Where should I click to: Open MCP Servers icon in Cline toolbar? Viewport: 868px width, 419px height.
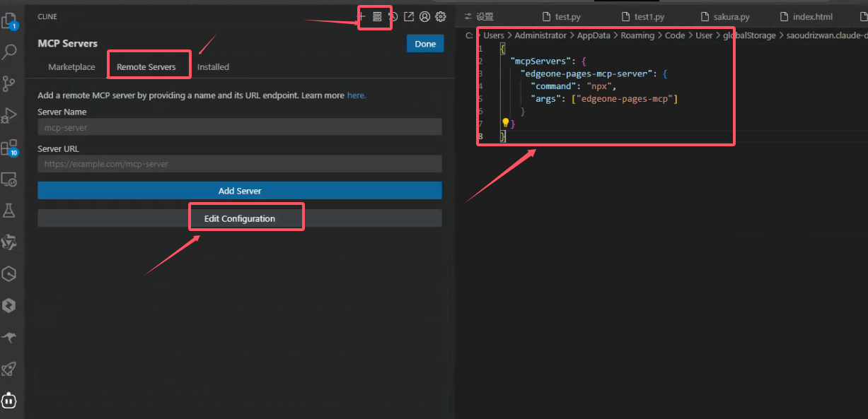(377, 16)
